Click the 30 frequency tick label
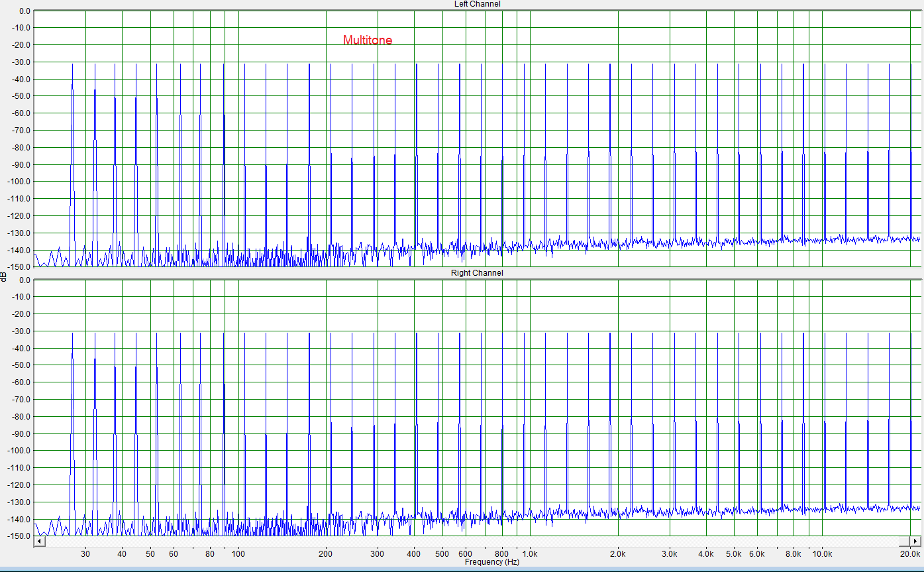Viewport: 924px width, 572px height. [x=85, y=553]
